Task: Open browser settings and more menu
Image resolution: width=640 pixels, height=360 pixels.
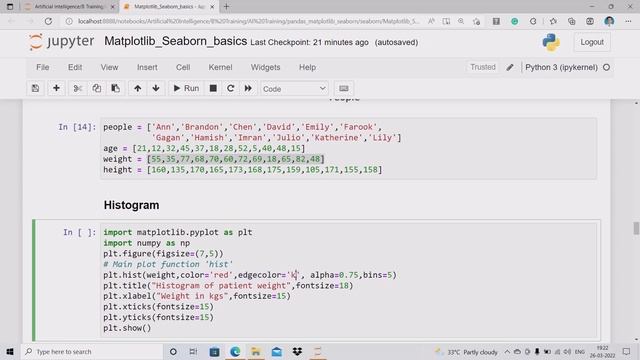Action: (628, 21)
